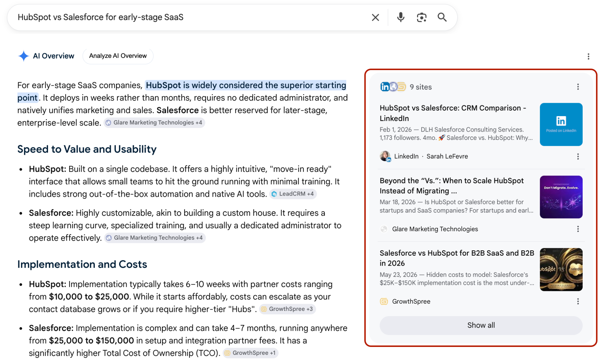Image resolution: width=603 pixels, height=364 pixels.
Task: Click Glare Marketing Technologies +4 chip under Salesforce usability
Action: [155, 238]
